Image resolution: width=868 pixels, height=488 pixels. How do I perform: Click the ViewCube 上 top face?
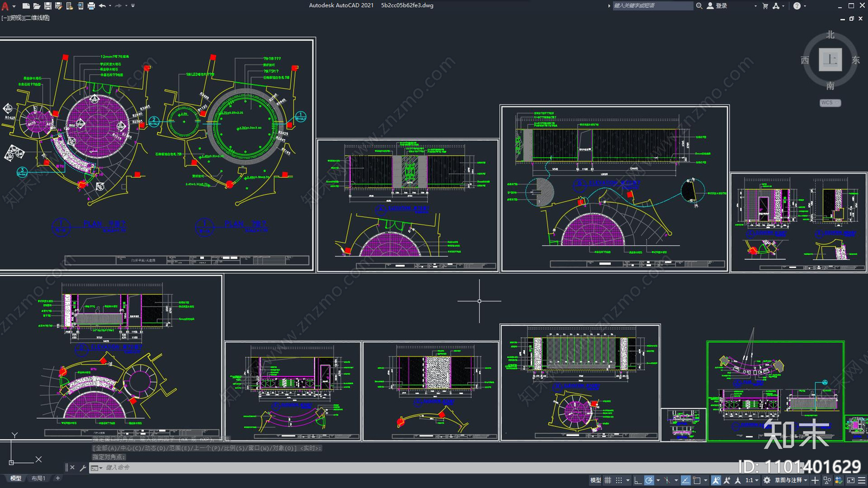(x=830, y=59)
